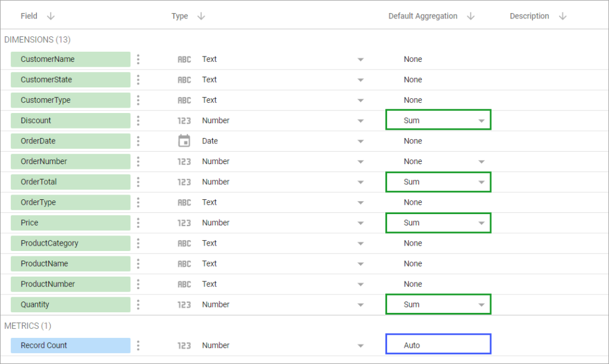Open the Type dropdown for OrderTotal
The image size is (609, 364).
(x=360, y=181)
